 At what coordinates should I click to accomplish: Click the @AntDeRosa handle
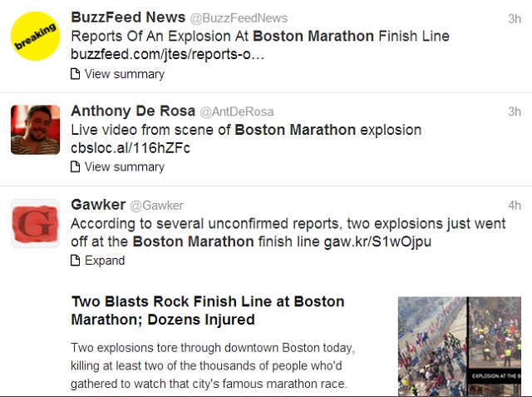pyautogui.click(x=237, y=112)
